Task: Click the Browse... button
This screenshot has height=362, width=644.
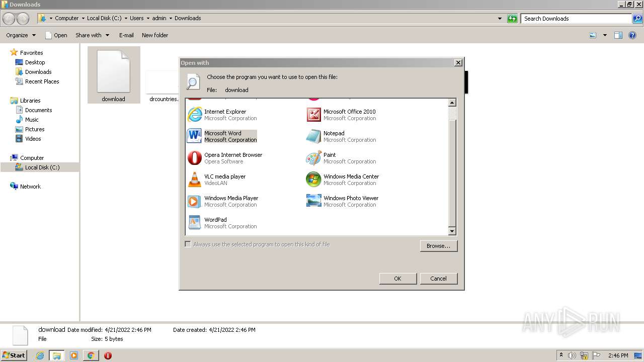Action: click(x=438, y=246)
